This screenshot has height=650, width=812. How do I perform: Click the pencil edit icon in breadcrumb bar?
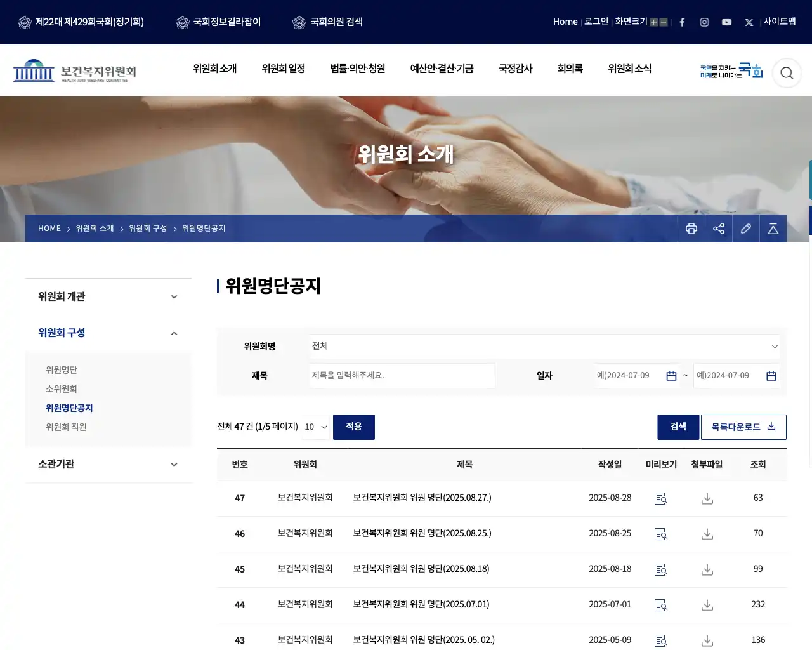pos(746,229)
